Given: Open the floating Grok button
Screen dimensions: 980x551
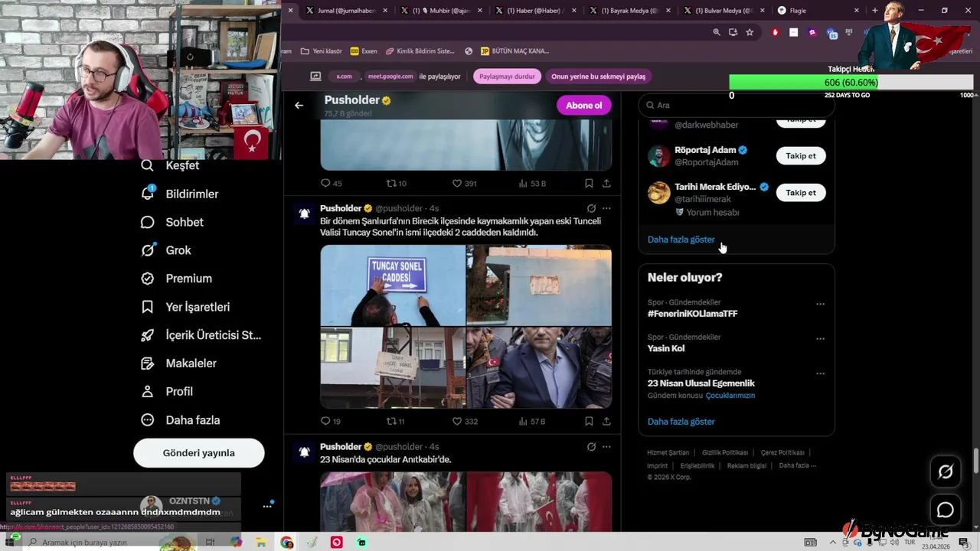Looking at the screenshot, I should (946, 472).
